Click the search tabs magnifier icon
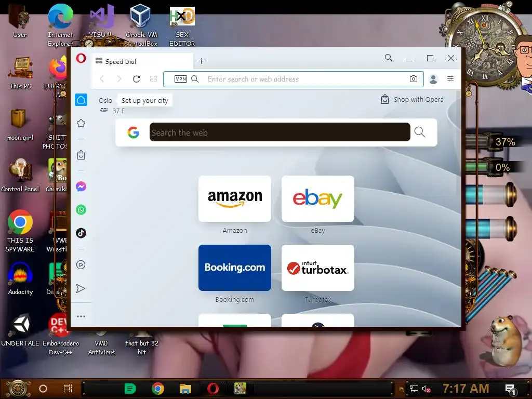Screen dimensions: 532x399 389,58
